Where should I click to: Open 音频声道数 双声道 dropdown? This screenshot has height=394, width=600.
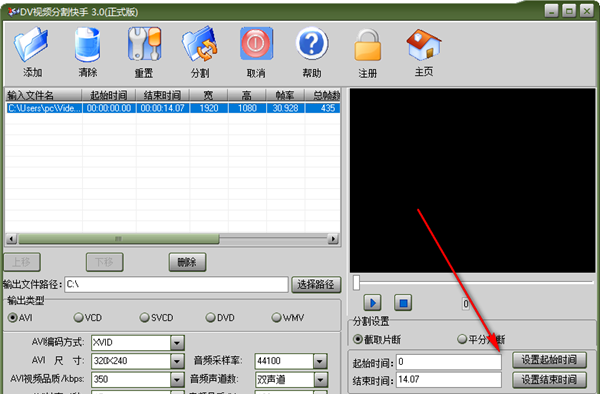click(x=320, y=379)
